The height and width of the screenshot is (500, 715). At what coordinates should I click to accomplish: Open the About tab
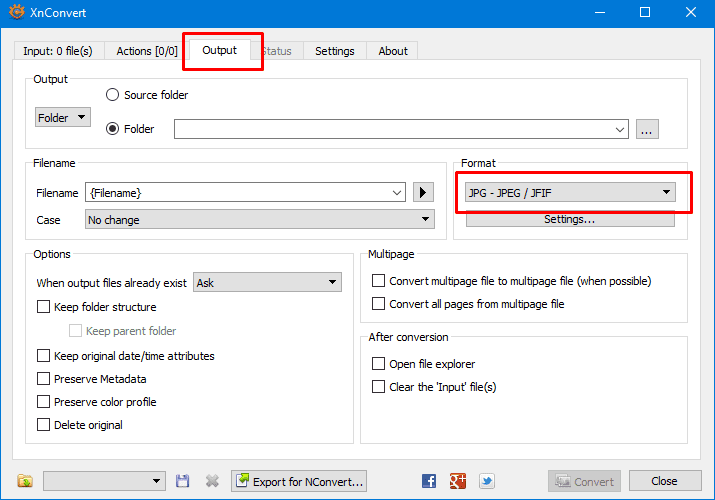pyautogui.click(x=393, y=51)
